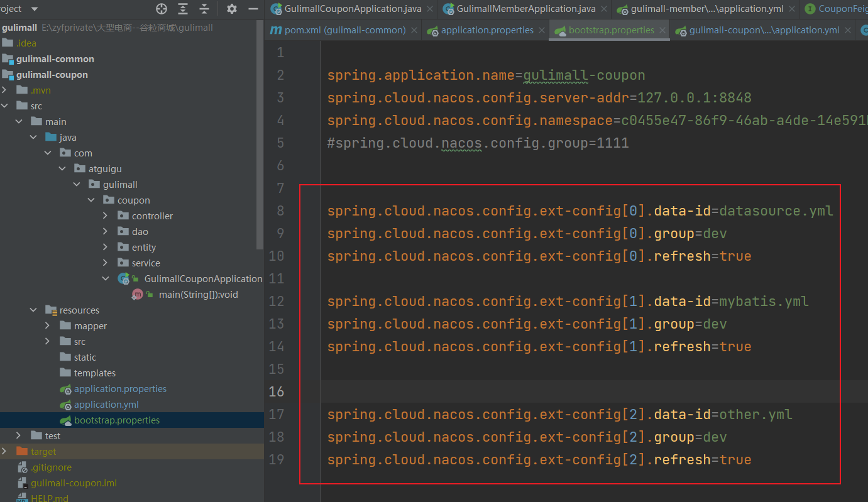
Task: Collapse the java folder
Action: point(33,138)
